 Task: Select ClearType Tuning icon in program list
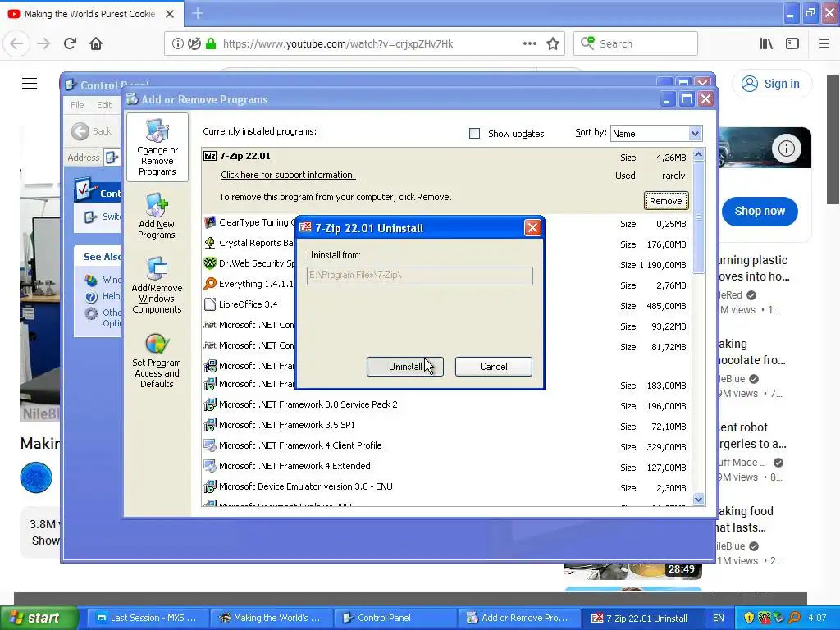pyautogui.click(x=210, y=222)
